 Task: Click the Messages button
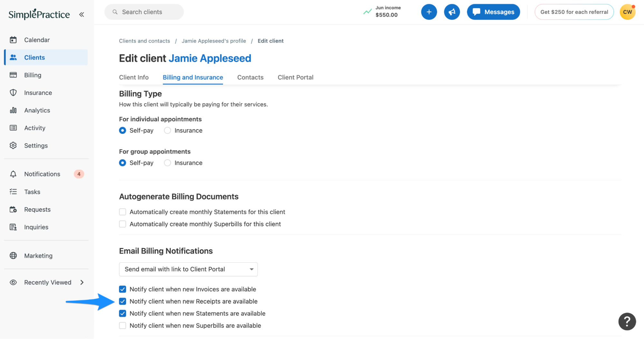click(493, 12)
